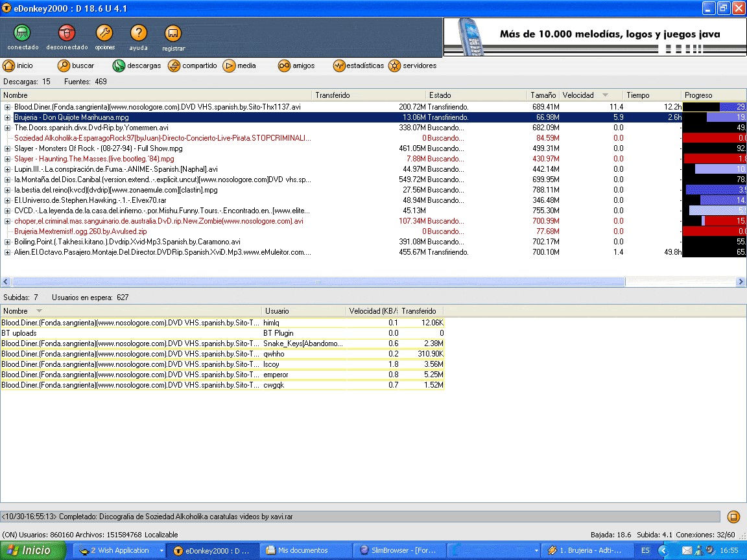Open opciones wrench icon
747x560 pixels.
[x=104, y=34]
